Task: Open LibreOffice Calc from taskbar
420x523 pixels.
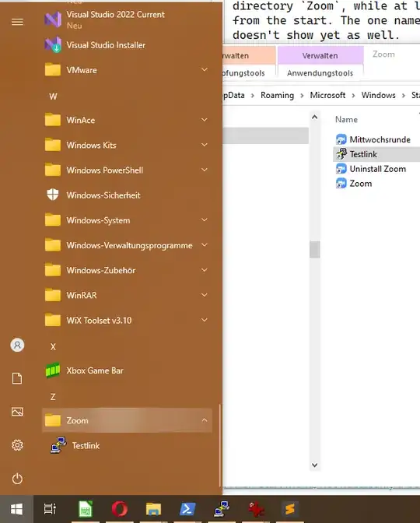Action: [x=86, y=509]
